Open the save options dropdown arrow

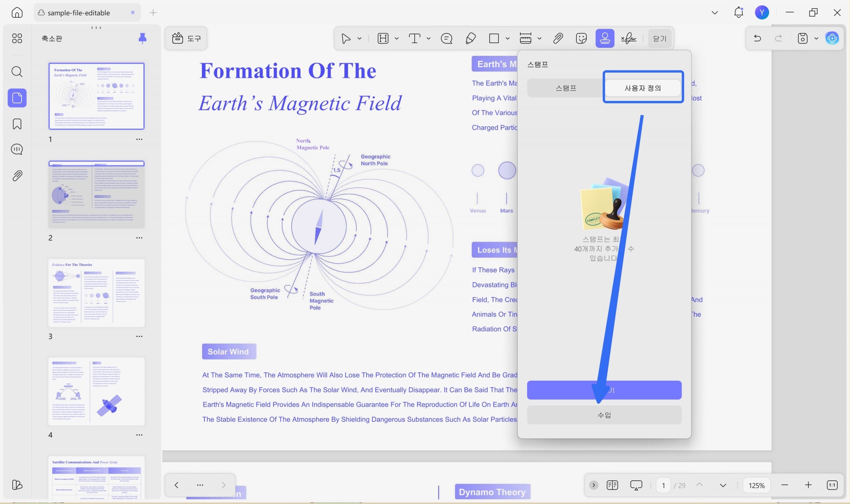coord(816,39)
